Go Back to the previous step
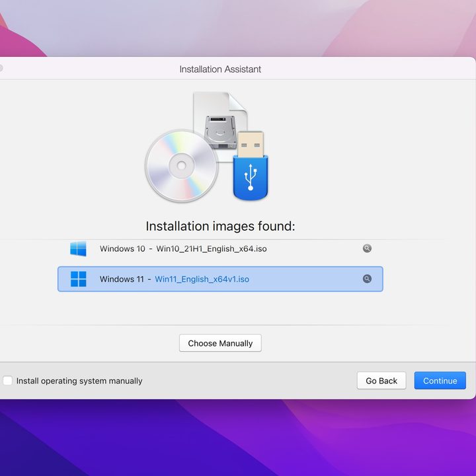476x476 pixels. point(381,380)
